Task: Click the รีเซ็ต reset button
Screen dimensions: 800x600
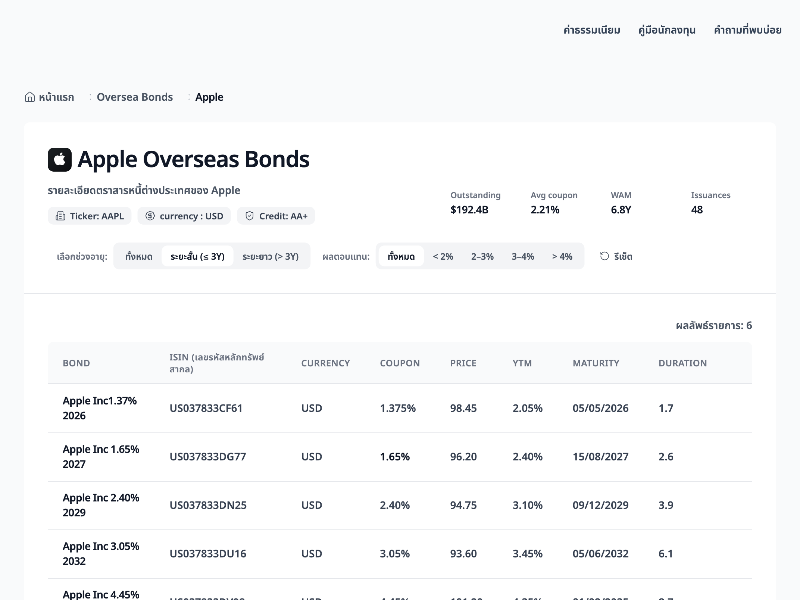Action: [x=616, y=256]
